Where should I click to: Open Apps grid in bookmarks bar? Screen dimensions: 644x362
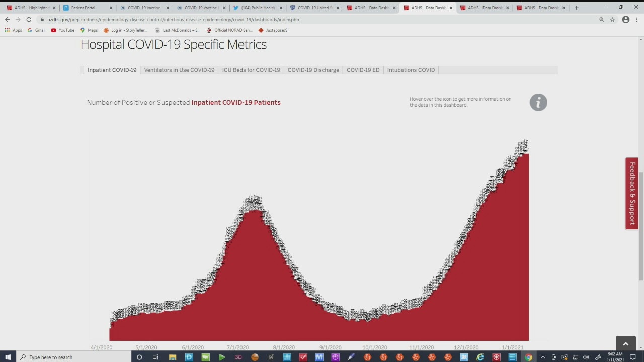pos(14,30)
